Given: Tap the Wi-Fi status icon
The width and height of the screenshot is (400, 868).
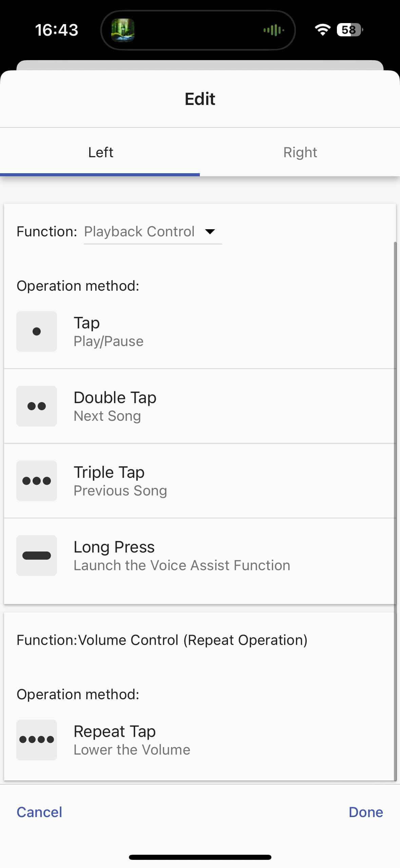Looking at the screenshot, I should [322, 30].
